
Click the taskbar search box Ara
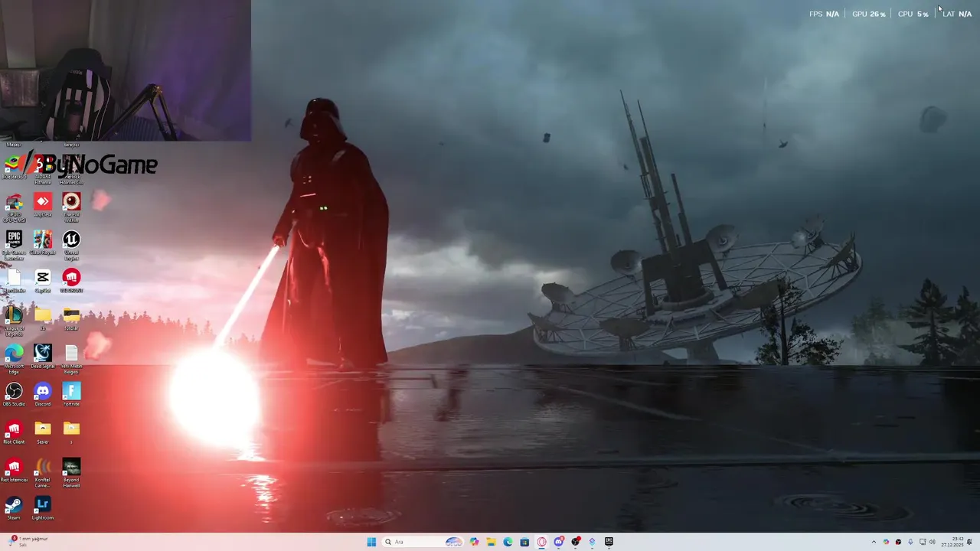423,542
